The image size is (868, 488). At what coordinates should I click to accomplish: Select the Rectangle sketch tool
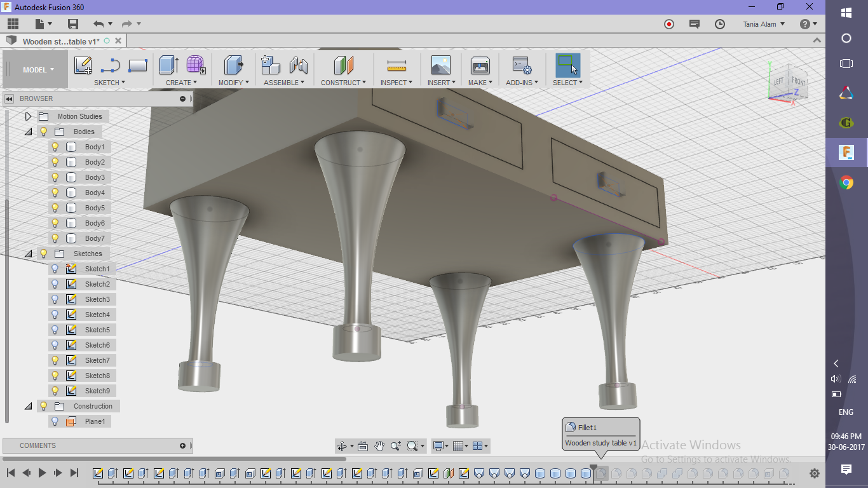pos(138,65)
